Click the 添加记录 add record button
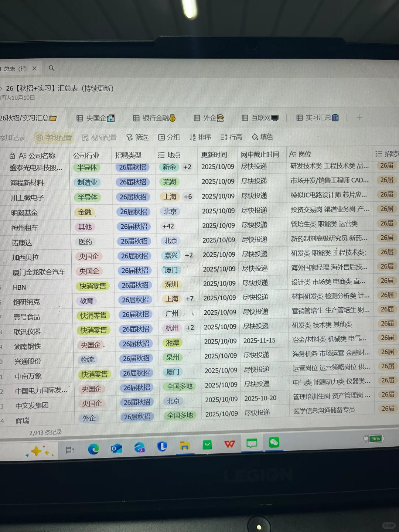Image resolution: width=399 pixels, height=532 pixels. [x=13, y=138]
